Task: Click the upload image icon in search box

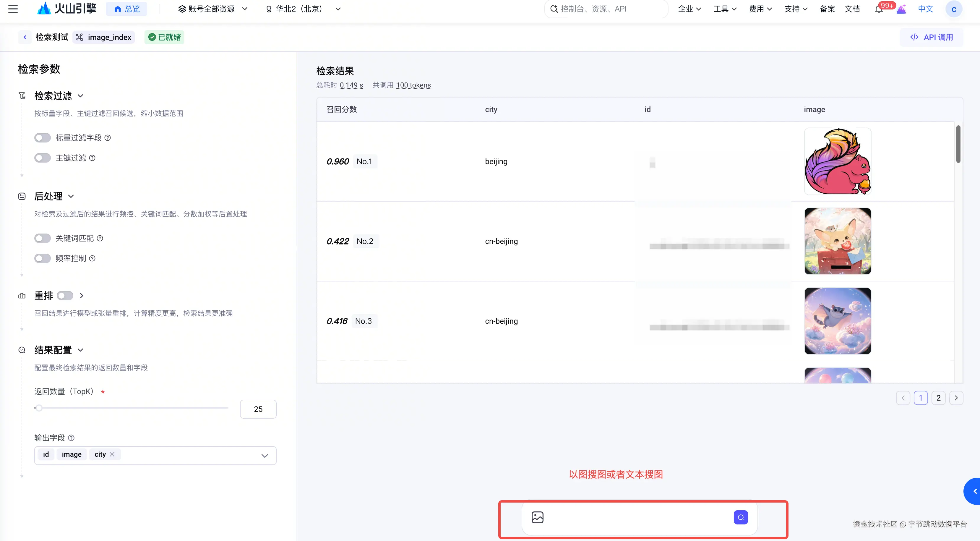Action: (537, 517)
